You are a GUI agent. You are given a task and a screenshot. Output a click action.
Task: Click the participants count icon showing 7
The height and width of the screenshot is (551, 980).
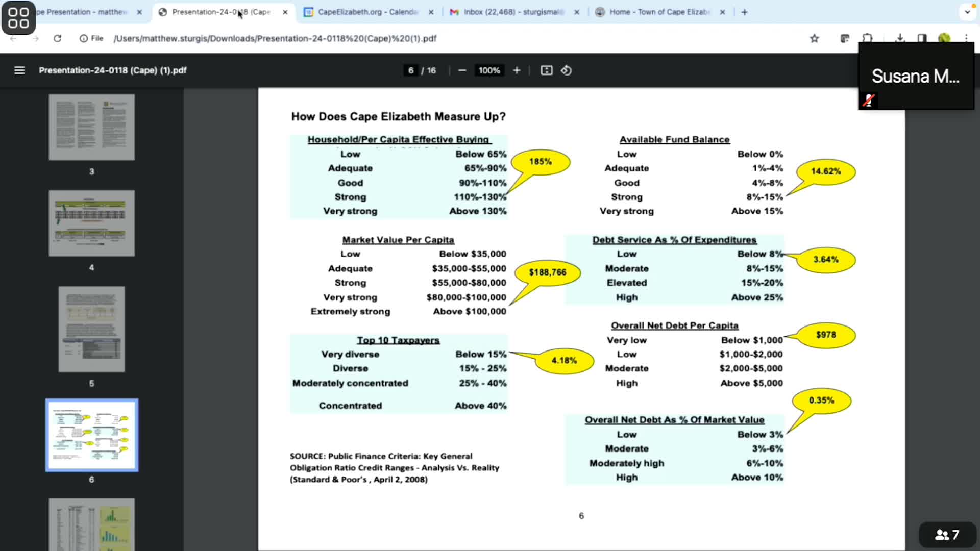947,535
